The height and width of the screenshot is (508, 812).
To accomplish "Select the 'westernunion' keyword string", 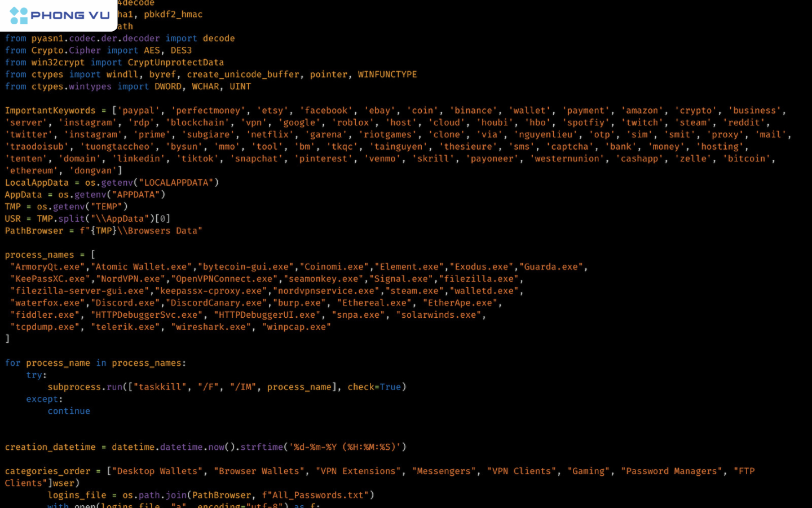I will [x=567, y=159].
